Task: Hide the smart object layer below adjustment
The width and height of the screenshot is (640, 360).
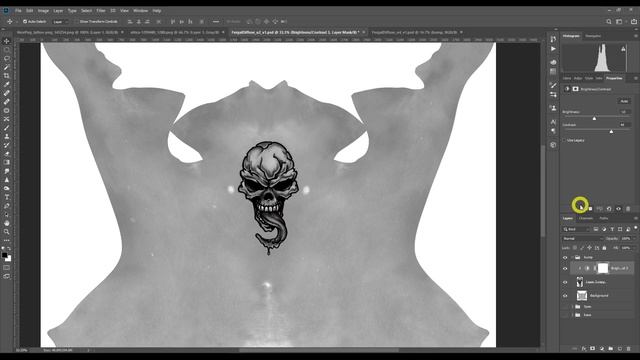Action: click(565, 282)
